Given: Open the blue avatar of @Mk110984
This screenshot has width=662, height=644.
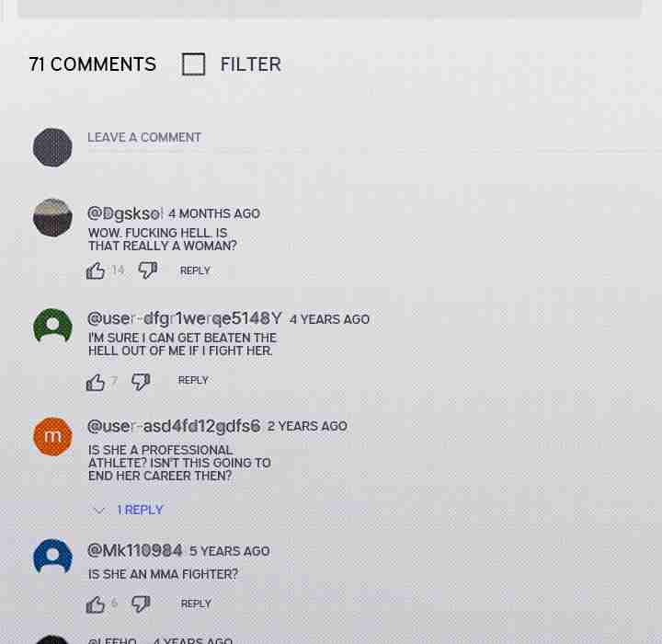Looking at the screenshot, I should click(x=52, y=557).
